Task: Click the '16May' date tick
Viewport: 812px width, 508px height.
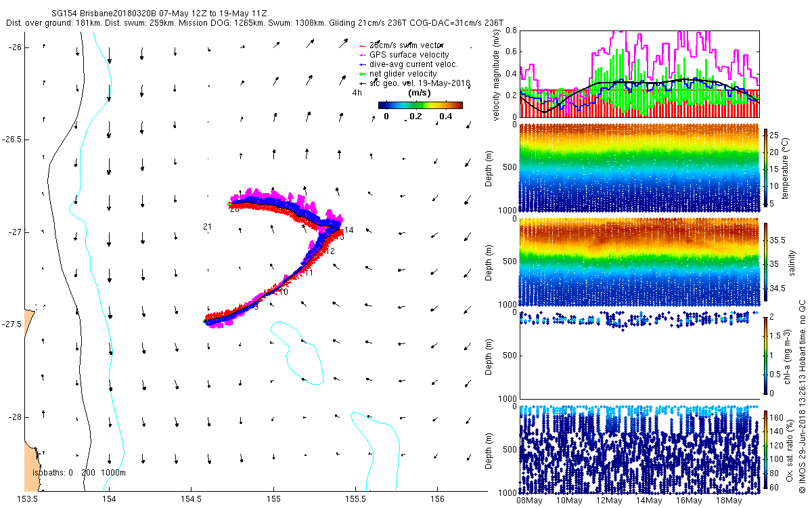Action: click(689, 501)
